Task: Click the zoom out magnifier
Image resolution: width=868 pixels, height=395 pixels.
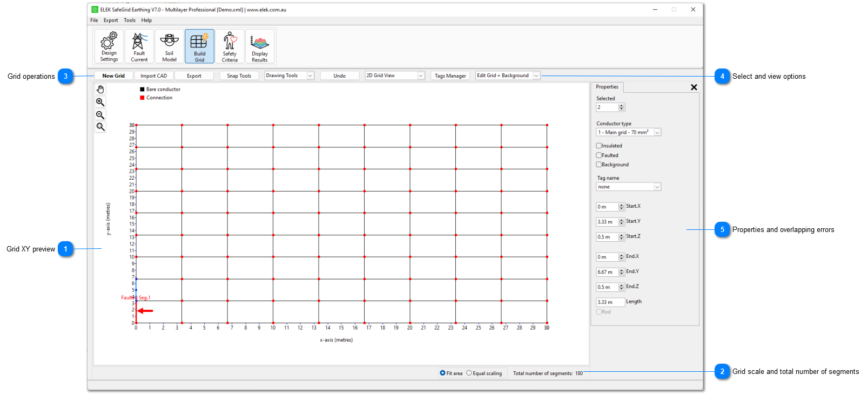Action: pyautogui.click(x=100, y=114)
